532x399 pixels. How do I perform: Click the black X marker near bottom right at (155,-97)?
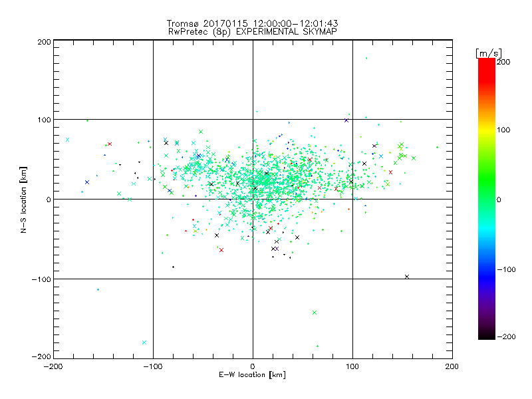click(x=407, y=277)
